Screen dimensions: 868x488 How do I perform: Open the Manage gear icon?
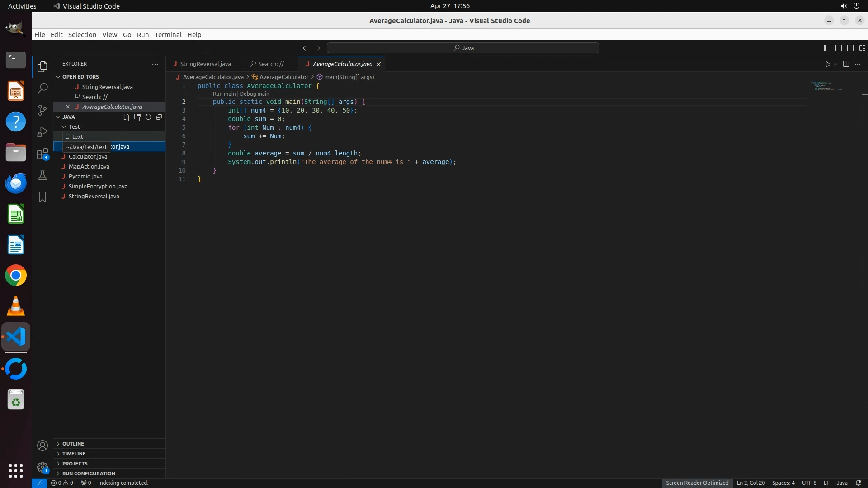[42, 467]
